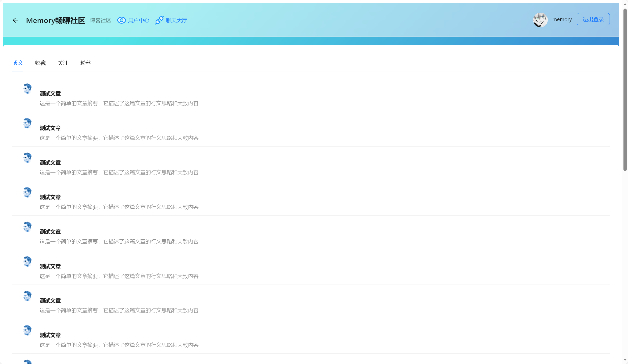
Task: Click the memory username
Action: [x=562, y=19]
